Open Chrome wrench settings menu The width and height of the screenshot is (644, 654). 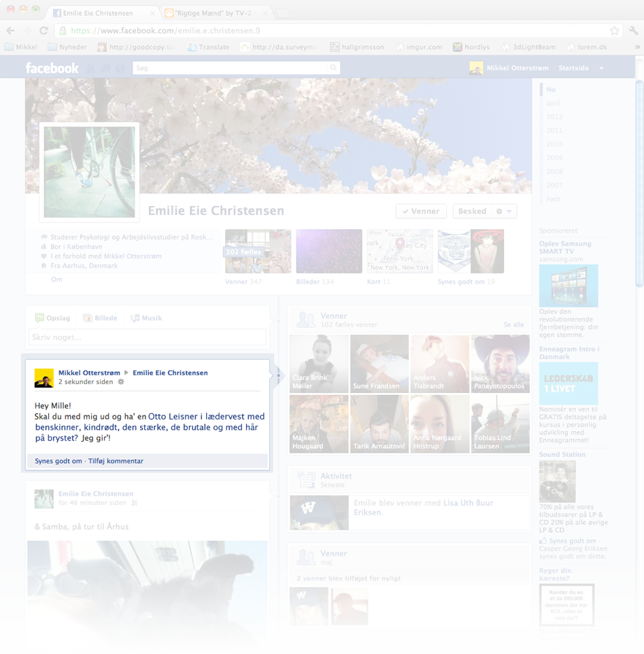coord(633,31)
